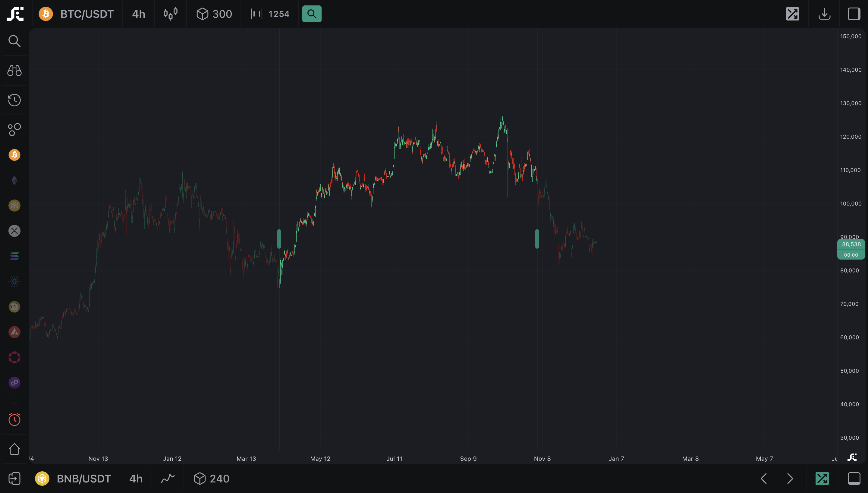Select the Bitcoin coin in sidebar
The image size is (868, 493).
14,155
